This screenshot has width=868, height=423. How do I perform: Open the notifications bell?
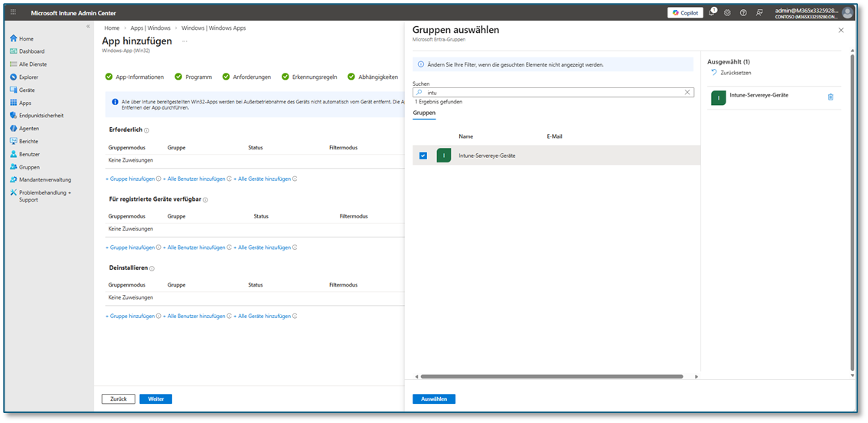pyautogui.click(x=712, y=12)
